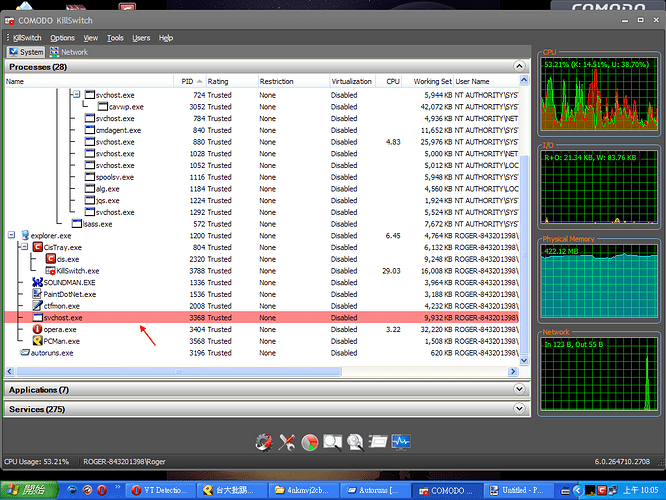Collapse the Processes (28) panel chevron

pyautogui.click(x=519, y=66)
